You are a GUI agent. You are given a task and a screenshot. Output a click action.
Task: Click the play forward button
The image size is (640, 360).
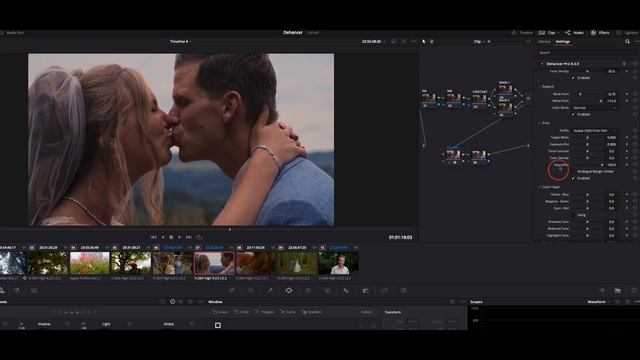180,237
